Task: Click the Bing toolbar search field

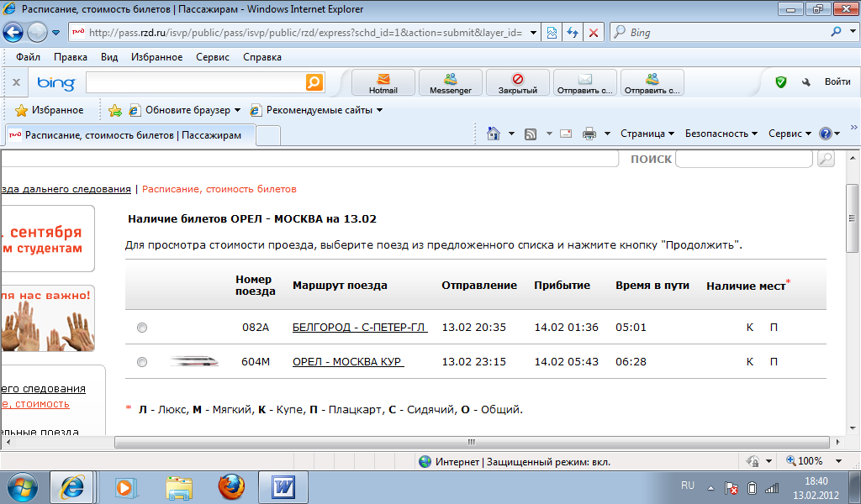Action: [x=195, y=82]
